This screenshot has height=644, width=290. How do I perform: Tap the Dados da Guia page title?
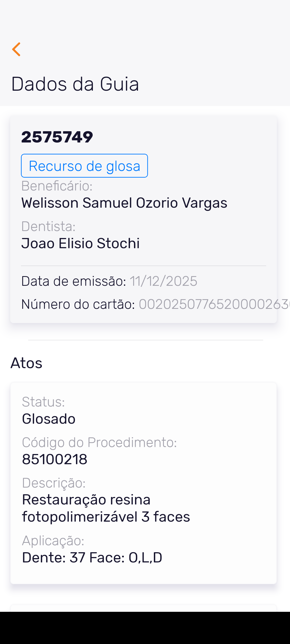coord(75,84)
